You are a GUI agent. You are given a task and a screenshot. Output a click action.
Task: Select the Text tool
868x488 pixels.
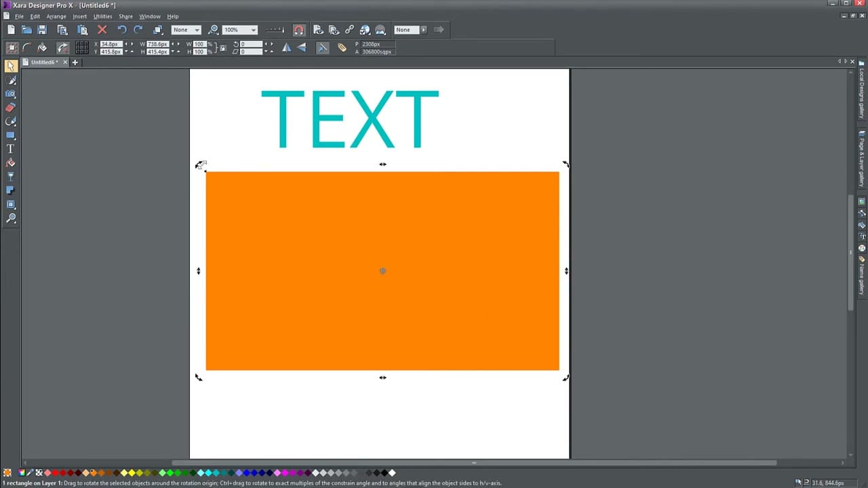(11, 148)
